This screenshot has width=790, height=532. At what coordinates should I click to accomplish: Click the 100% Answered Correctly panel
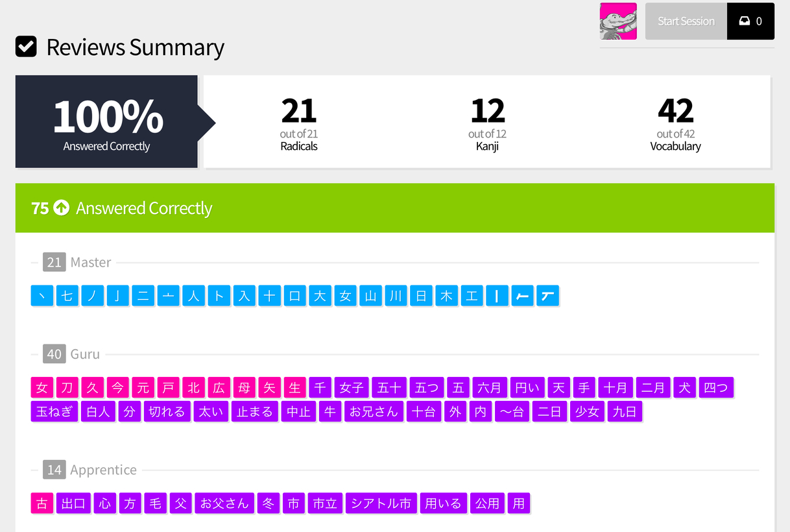click(106, 122)
